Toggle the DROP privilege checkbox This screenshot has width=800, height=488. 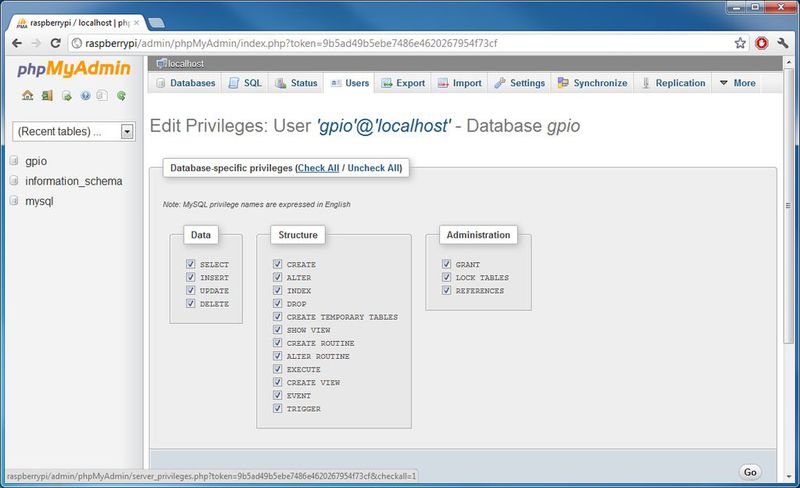[x=278, y=303]
